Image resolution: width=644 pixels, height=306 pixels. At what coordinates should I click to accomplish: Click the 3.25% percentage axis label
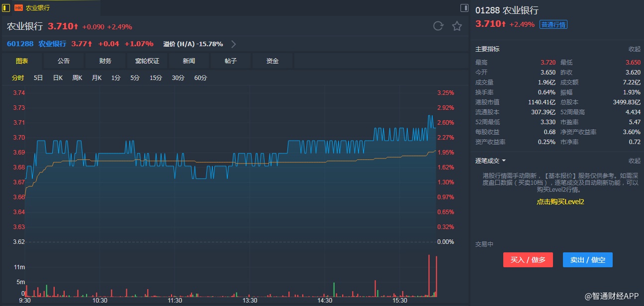[446, 93]
